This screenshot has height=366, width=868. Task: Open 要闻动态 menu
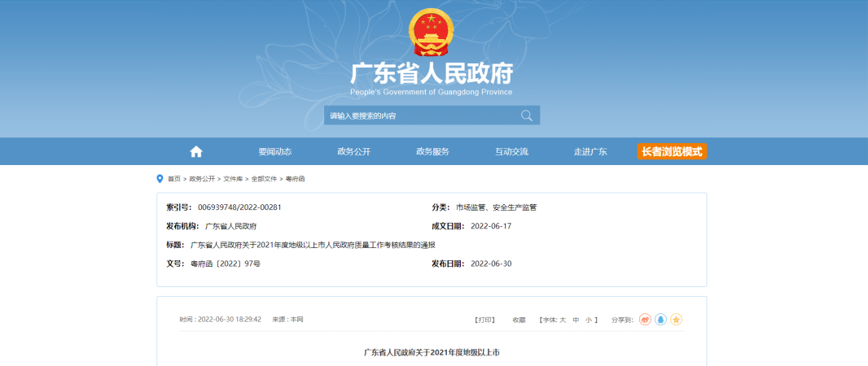pos(274,151)
